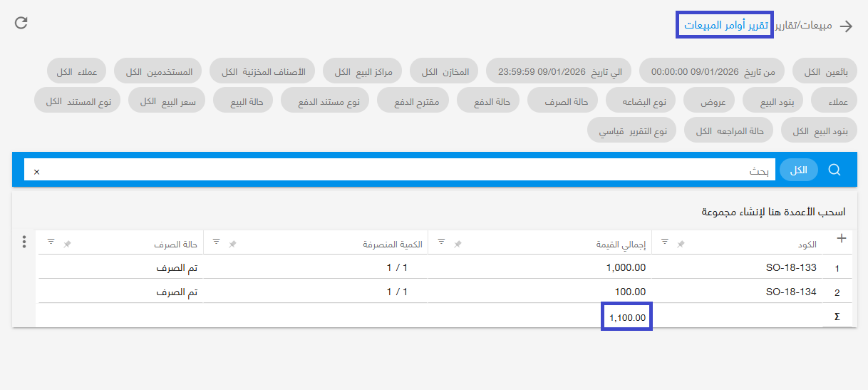The image size is (868, 390).
Task: Open the الي تاريخ date filter
Action: (559, 72)
